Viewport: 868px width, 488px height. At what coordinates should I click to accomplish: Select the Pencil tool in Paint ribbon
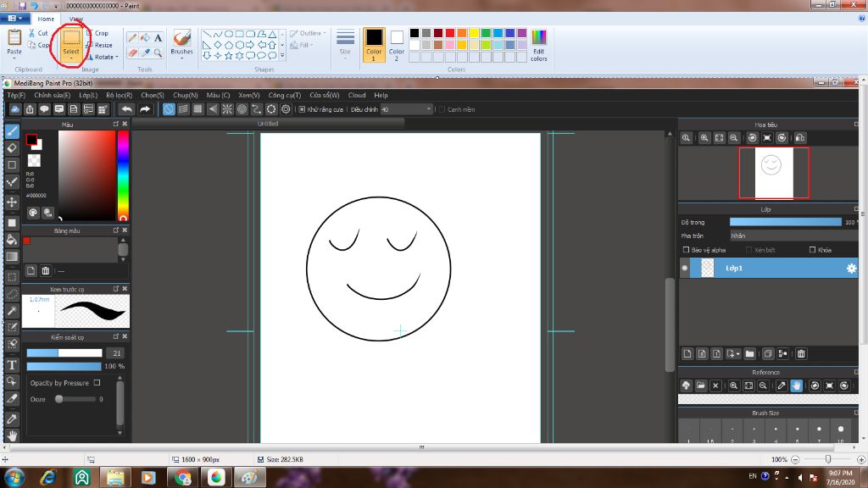click(x=132, y=37)
